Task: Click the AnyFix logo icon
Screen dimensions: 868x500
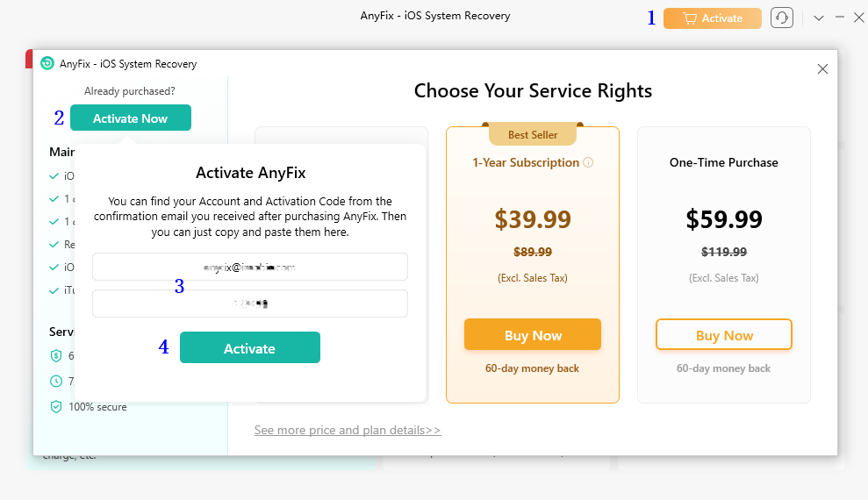Action: click(x=47, y=64)
